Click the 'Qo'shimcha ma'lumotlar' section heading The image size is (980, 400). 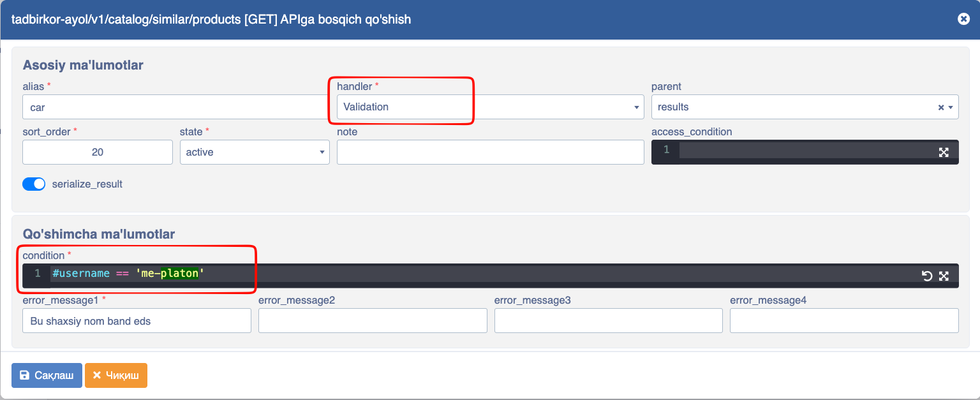click(x=99, y=234)
